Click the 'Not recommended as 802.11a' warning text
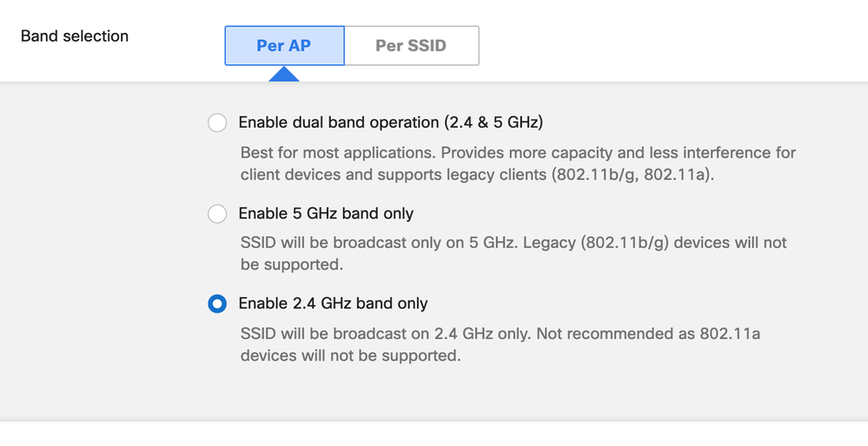 648,333
